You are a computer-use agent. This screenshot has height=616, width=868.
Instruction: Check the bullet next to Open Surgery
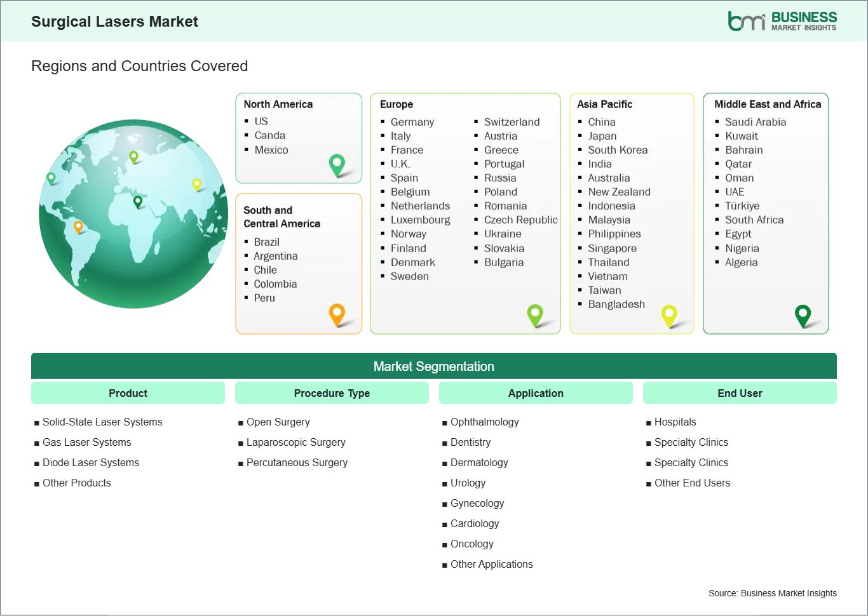coord(240,422)
